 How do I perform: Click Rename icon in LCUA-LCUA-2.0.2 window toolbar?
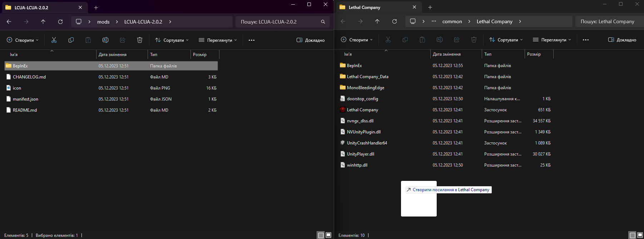105,40
